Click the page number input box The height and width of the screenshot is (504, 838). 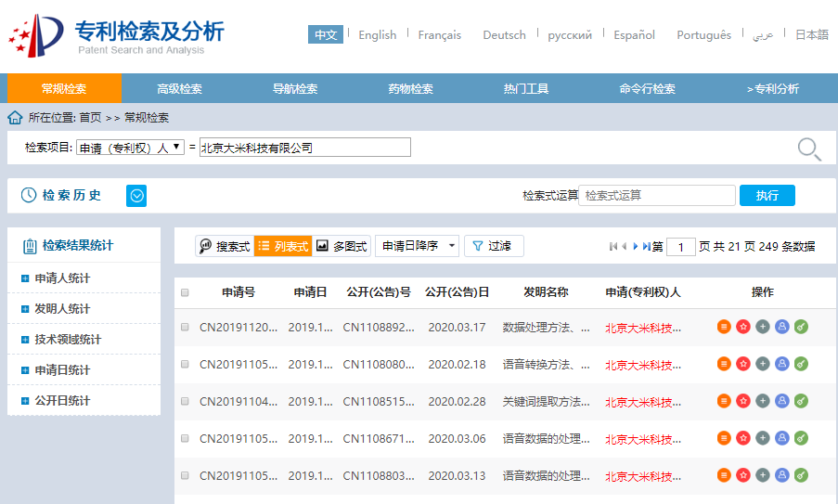click(x=681, y=247)
